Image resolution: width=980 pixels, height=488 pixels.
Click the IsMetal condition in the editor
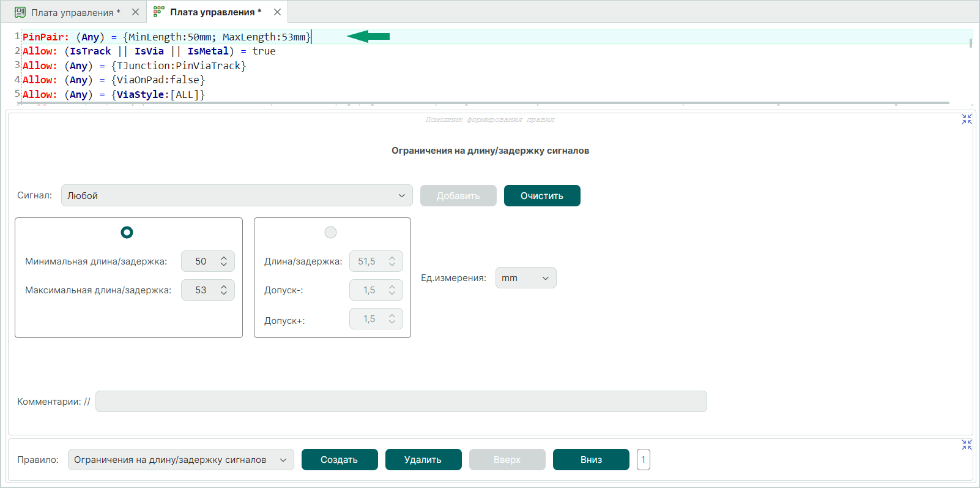coord(208,51)
